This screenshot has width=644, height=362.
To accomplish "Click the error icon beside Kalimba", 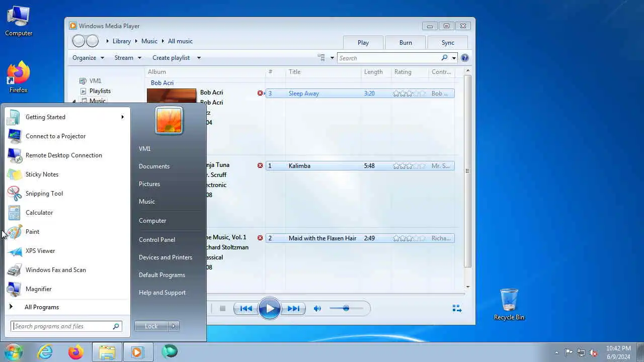I will [x=260, y=166].
